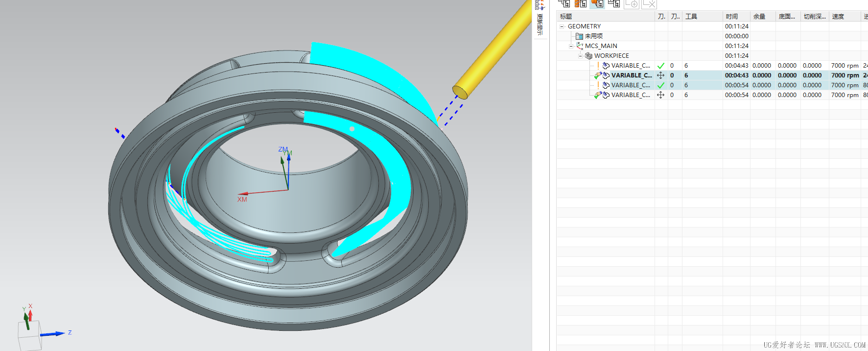868x351 pixels.
Task: Click the MCS_MAIN coordinate system icon
Action: (580, 46)
